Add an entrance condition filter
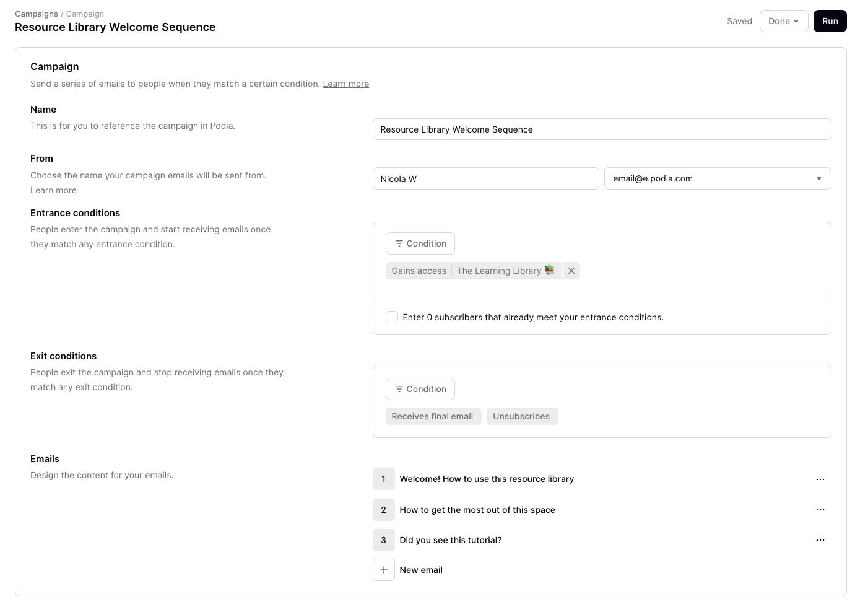This screenshot has height=607, width=868. (420, 243)
